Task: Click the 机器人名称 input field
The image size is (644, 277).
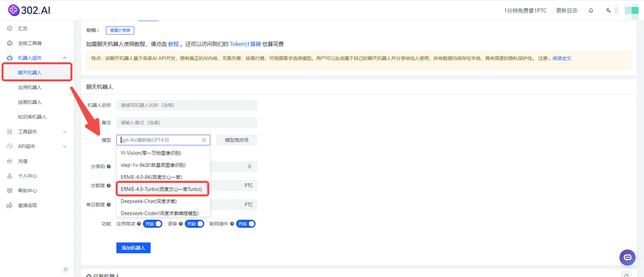Action: 186,105
